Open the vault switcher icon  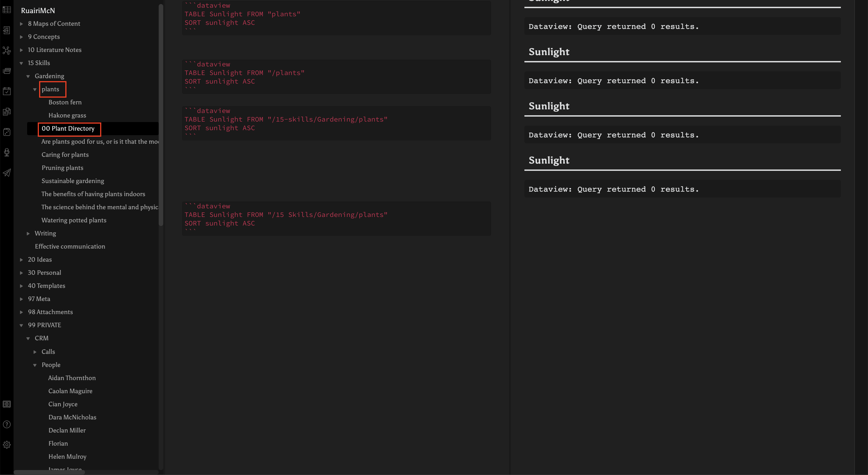click(6, 404)
